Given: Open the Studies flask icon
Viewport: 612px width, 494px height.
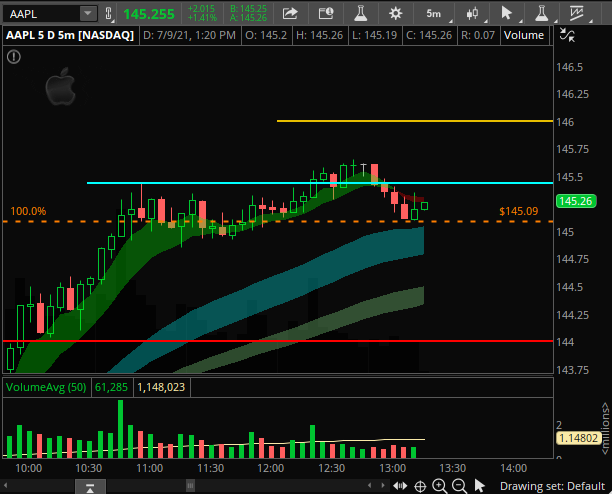Looking at the screenshot, I should pos(361,14).
